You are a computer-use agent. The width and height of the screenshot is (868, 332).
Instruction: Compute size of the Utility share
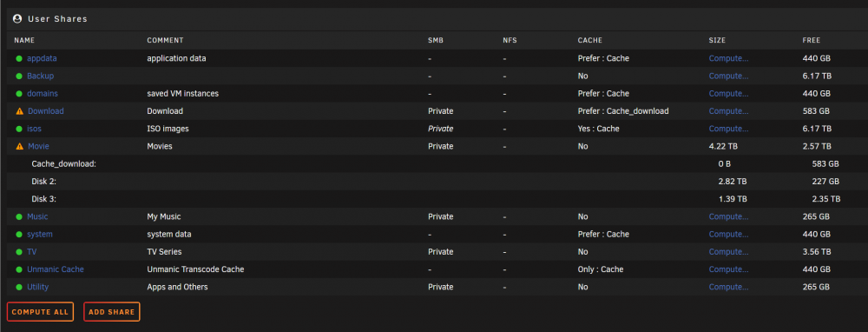(728, 287)
